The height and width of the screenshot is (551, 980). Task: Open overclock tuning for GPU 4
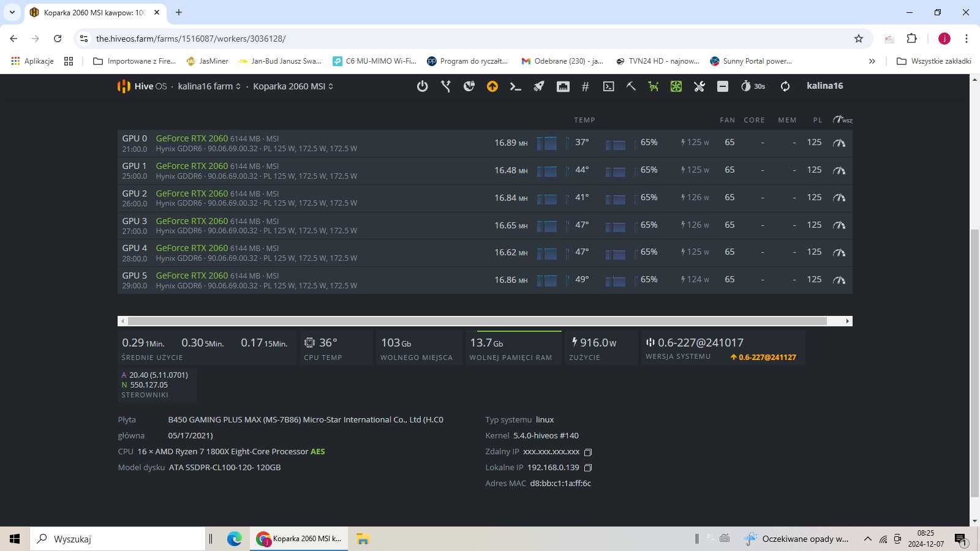(839, 252)
